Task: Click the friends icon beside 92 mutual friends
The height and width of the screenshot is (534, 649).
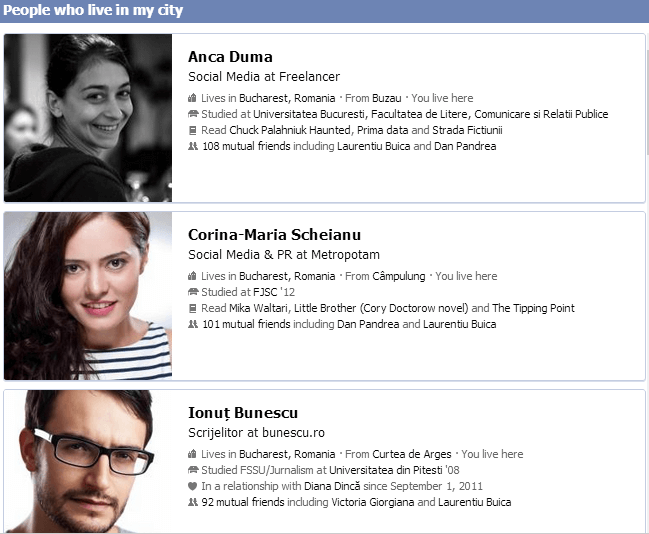Action: pos(192,502)
